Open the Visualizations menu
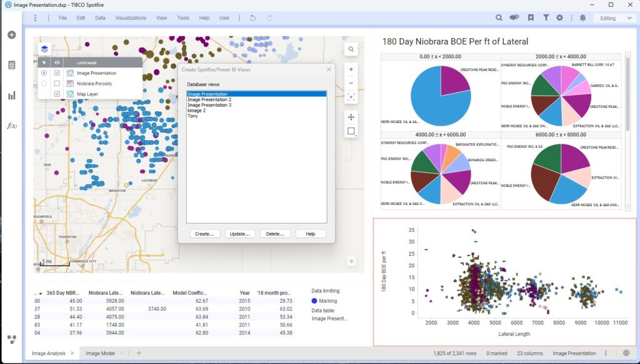 (x=131, y=18)
